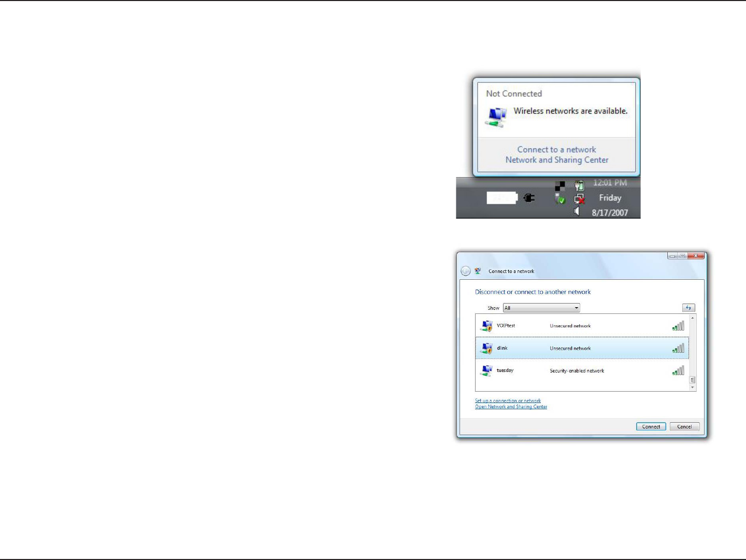Click the power plug tray icon
746x560 pixels.
pos(529,198)
